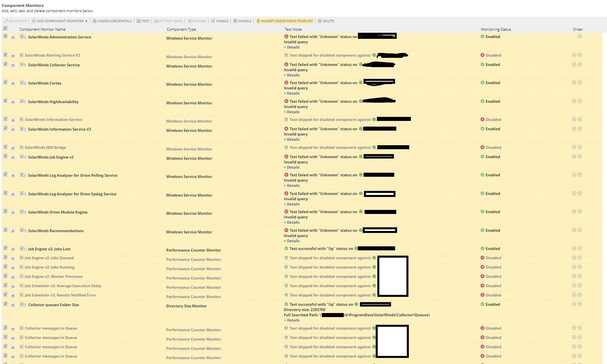The image size is (607, 364).
Task: Move SolarWinds Administration Service down in order
Action: coord(580,36)
